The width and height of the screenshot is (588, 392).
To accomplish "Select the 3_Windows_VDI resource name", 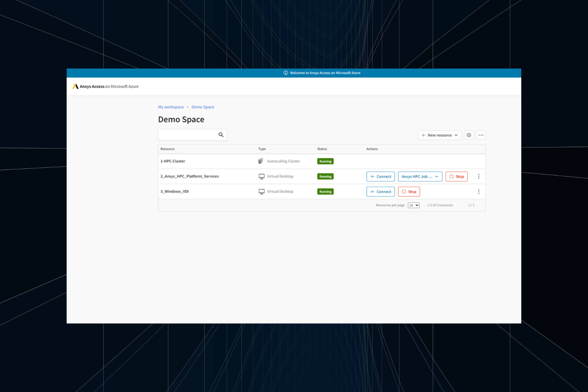I will [x=175, y=191].
